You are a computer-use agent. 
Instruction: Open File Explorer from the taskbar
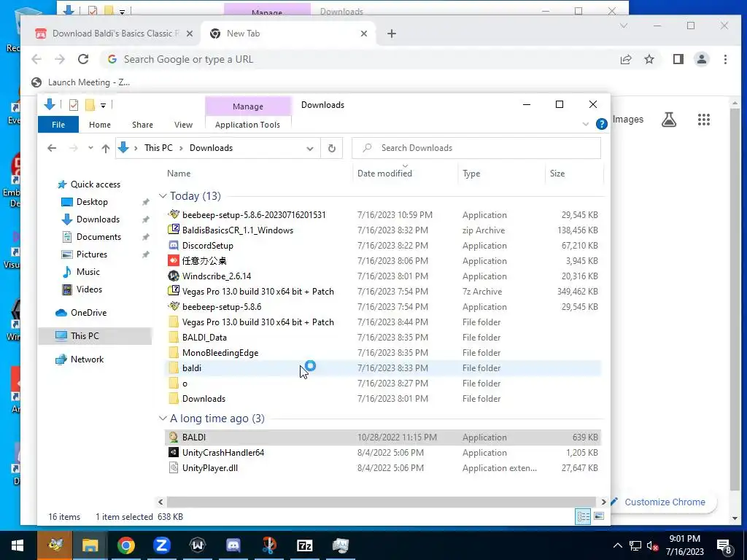tap(90, 545)
